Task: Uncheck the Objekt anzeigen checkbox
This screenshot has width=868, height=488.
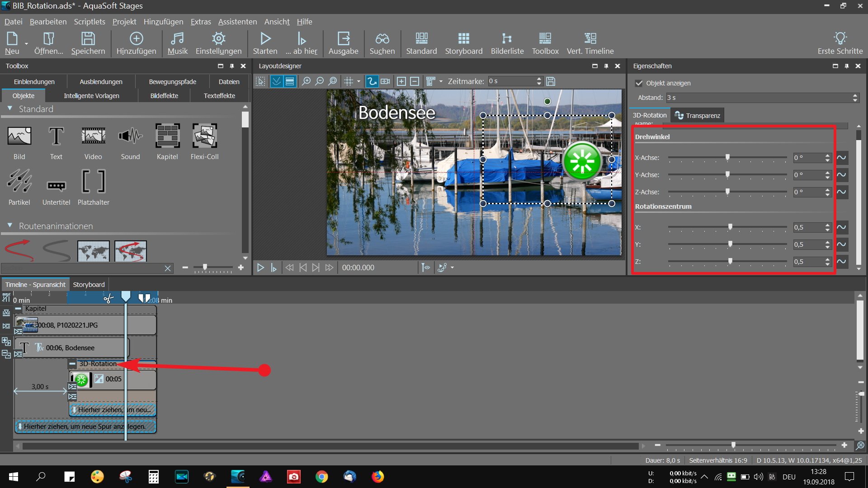Action: coord(639,83)
